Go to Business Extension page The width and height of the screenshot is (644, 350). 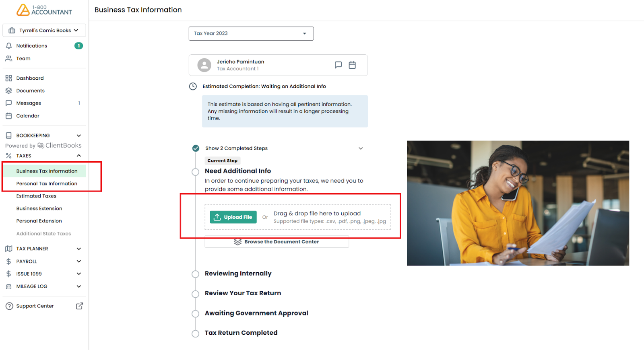pyautogui.click(x=39, y=208)
